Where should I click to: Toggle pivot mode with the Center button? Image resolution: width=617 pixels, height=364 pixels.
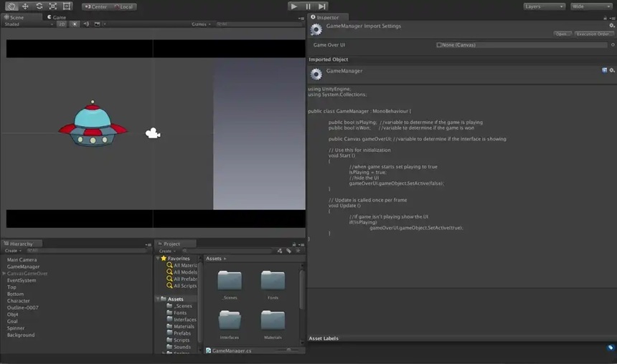(96, 6)
